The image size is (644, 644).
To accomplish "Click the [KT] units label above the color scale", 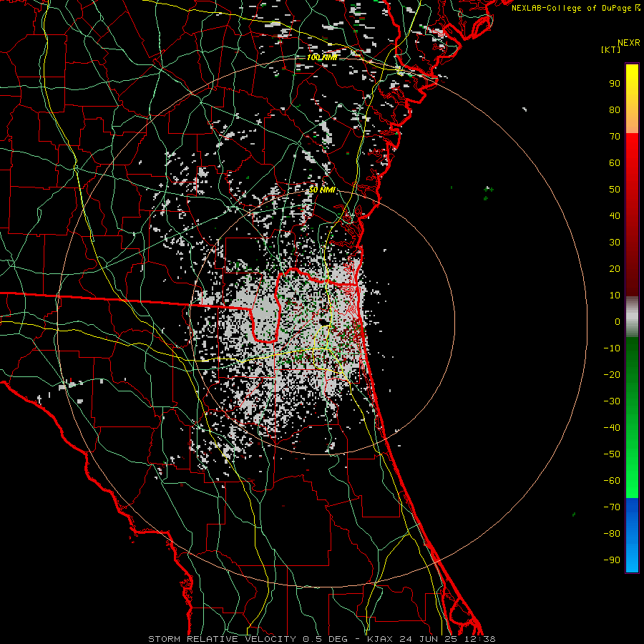I will [611, 49].
